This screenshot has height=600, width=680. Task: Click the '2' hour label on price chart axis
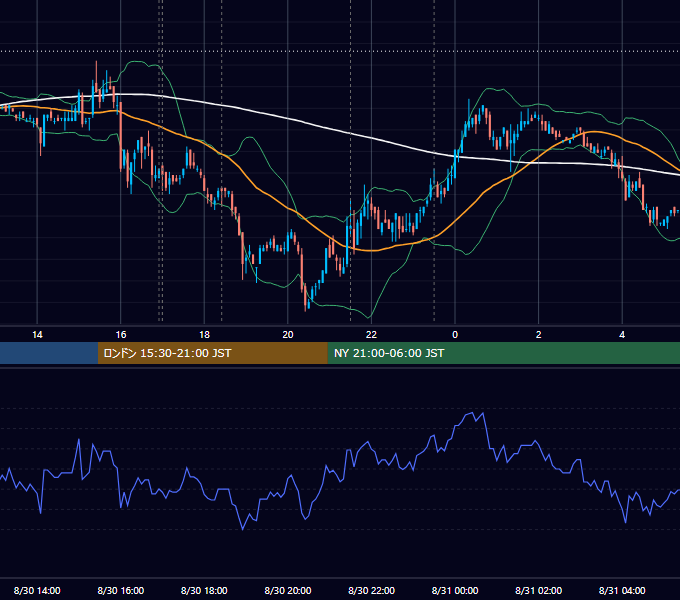tap(539, 335)
